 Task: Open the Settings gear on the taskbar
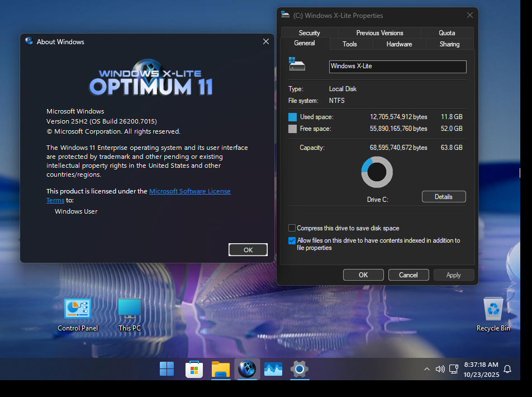click(x=300, y=369)
